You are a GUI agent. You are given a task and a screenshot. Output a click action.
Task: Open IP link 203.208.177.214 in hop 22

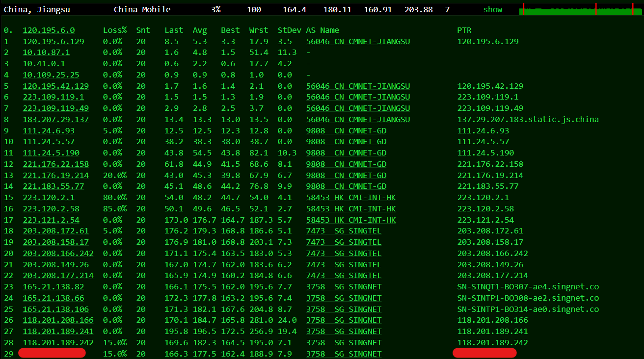(x=58, y=276)
